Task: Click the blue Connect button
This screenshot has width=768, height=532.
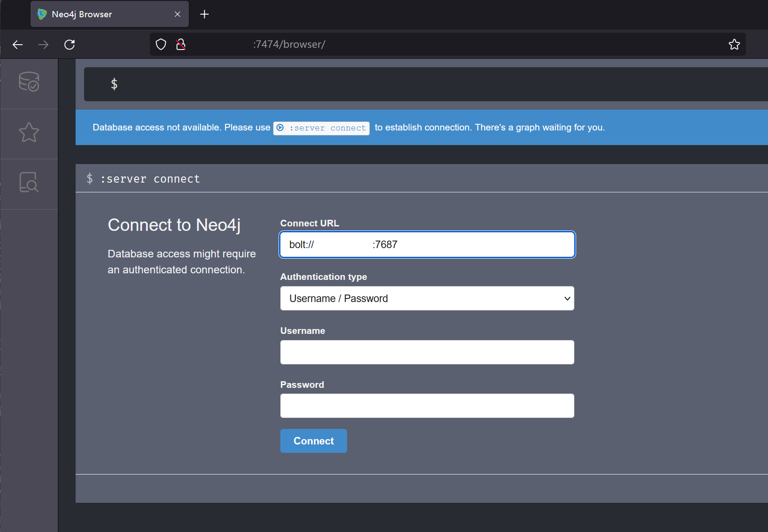Action: pyautogui.click(x=313, y=441)
